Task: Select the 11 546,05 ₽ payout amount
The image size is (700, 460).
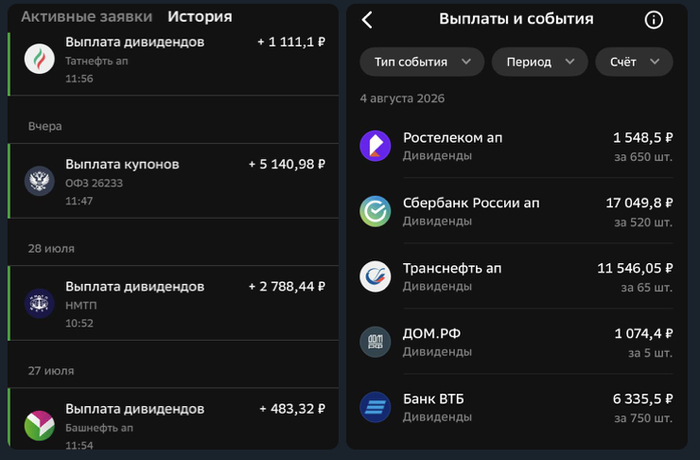Action: click(x=635, y=268)
